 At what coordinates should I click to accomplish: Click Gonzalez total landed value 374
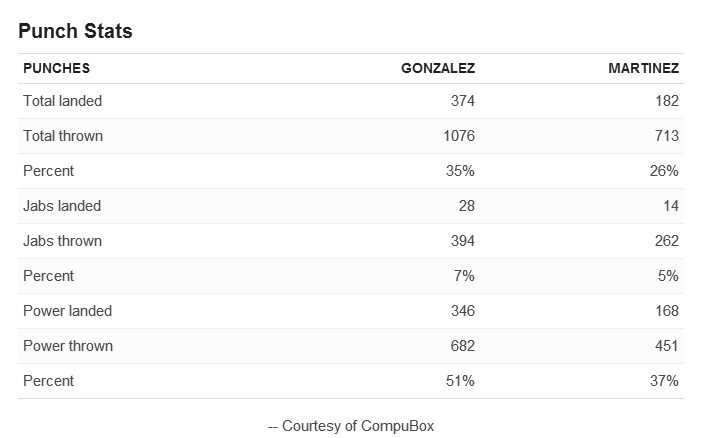[462, 101]
